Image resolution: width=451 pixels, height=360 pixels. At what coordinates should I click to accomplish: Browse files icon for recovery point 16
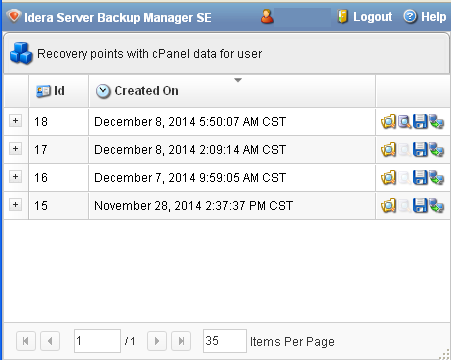pyautogui.click(x=388, y=178)
